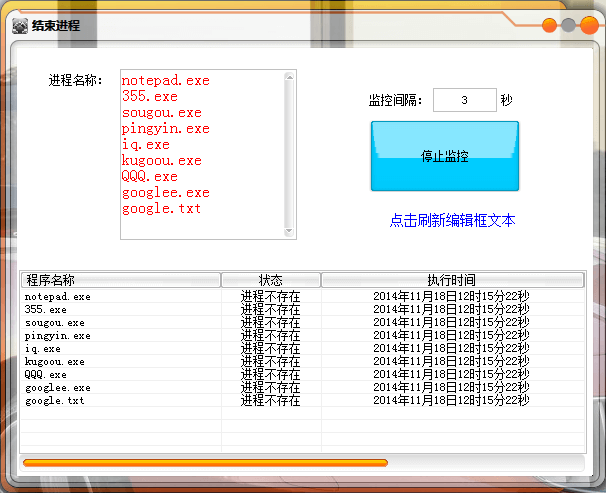This screenshot has width=606, height=493.
Task: Click the googlee.exe line in the red process textbox
Action: [165, 193]
